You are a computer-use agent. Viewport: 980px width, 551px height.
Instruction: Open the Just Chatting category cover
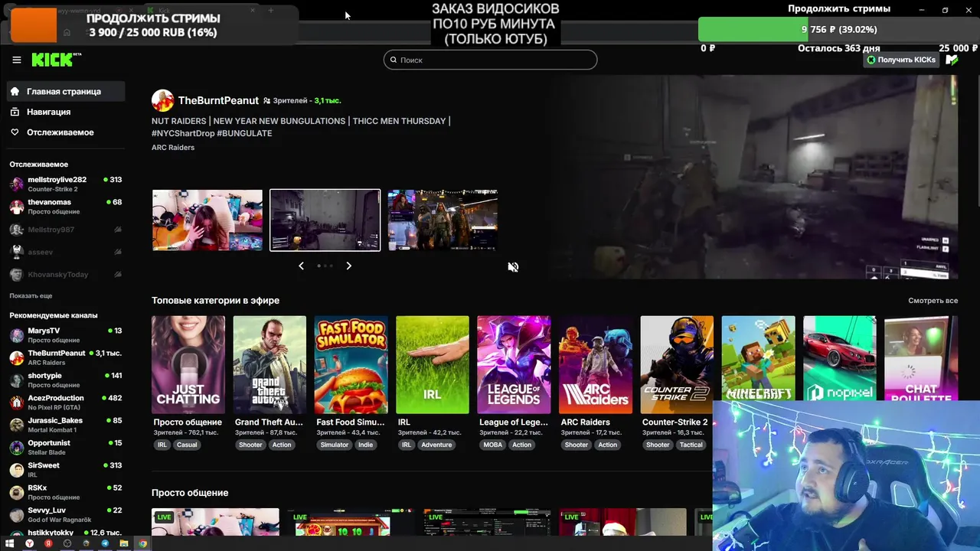point(188,365)
